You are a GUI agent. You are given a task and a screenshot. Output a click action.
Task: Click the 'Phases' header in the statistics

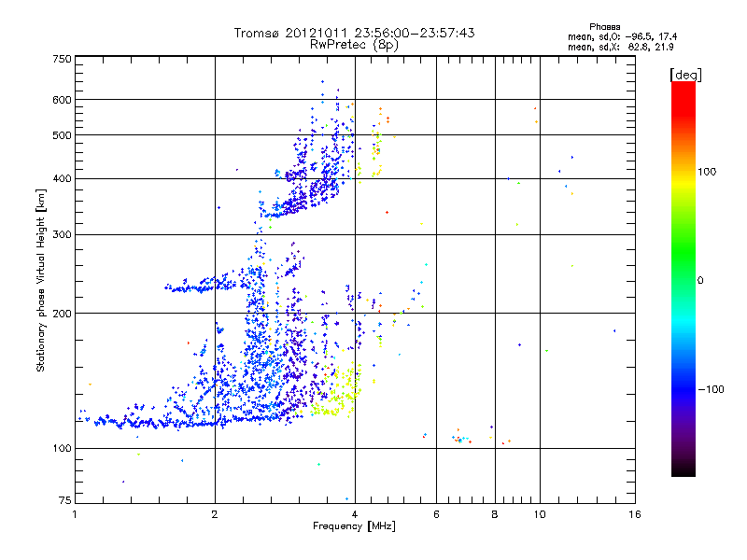[604, 27]
